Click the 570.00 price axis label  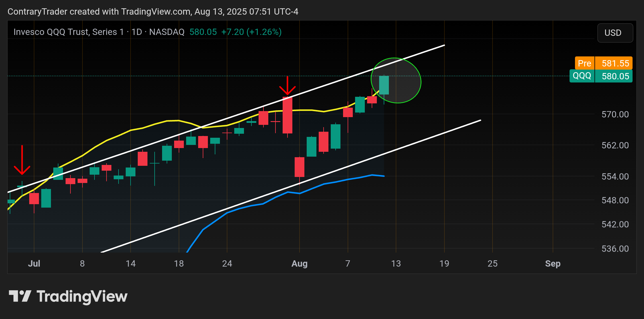coord(615,115)
